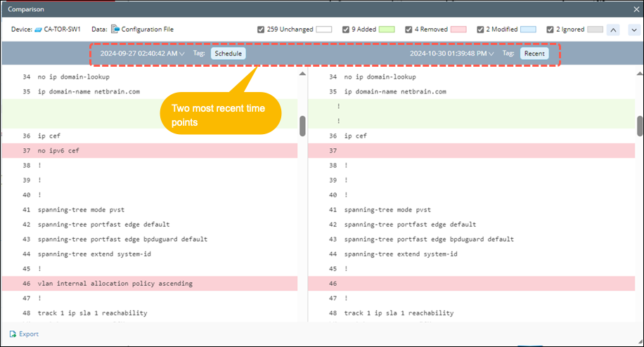
Task: Click the Schedule tag
Action: [228, 53]
